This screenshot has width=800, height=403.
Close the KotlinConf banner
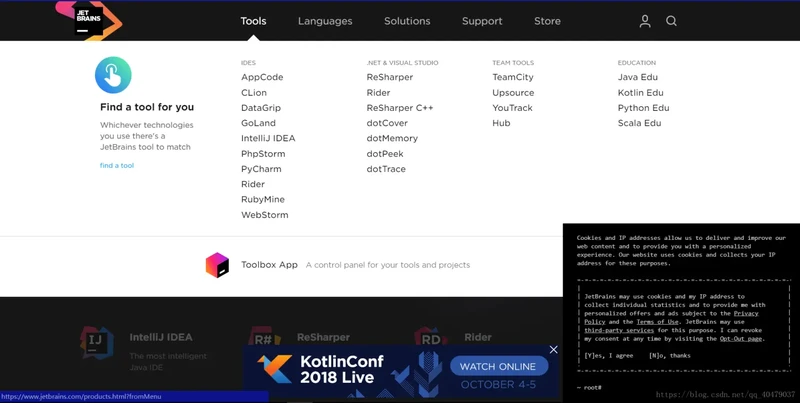tap(553, 349)
